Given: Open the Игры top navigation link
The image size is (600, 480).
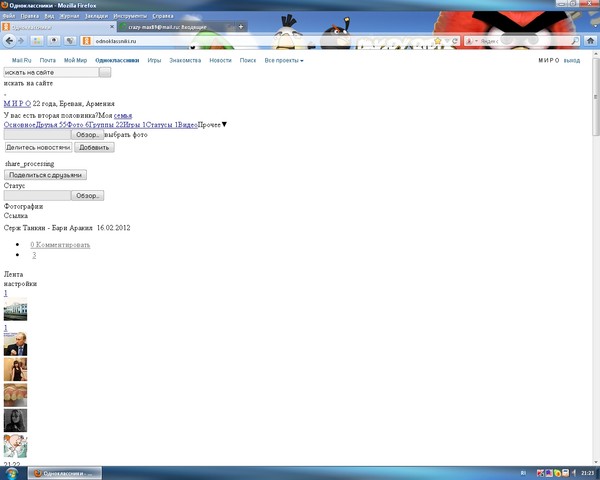Looking at the screenshot, I should tap(154, 60).
